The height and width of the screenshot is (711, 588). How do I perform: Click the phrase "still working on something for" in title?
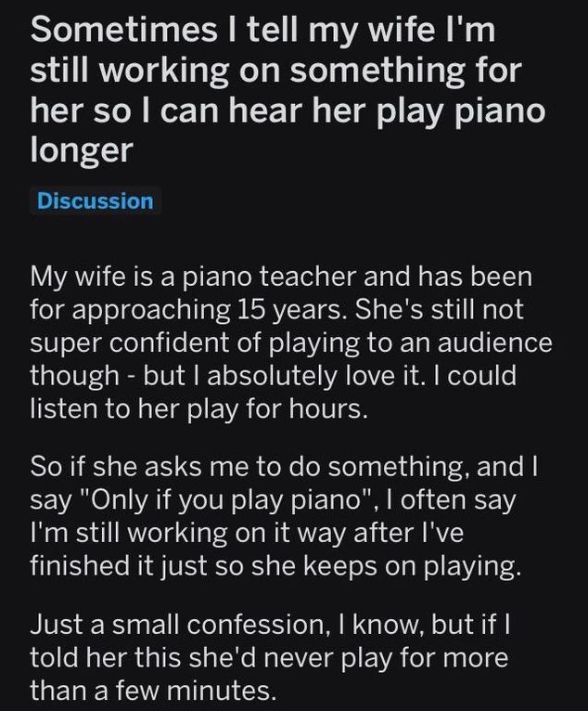(x=276, y=71)
